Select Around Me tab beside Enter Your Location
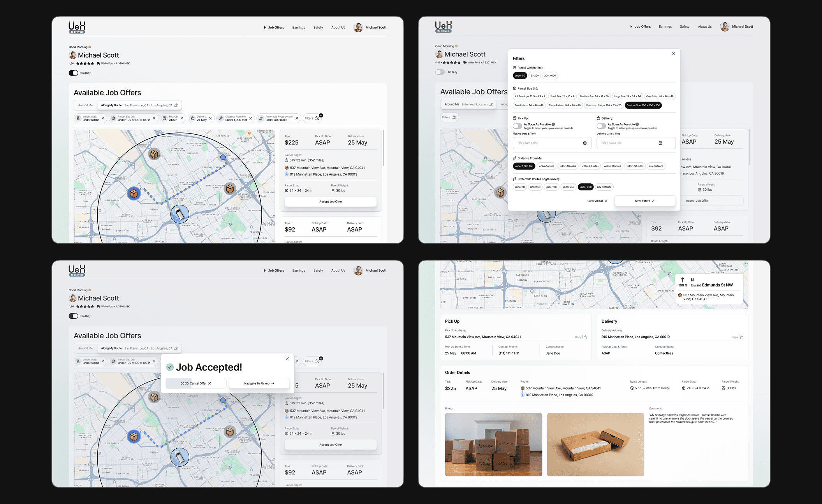The image size is (822, 504). point(452,104)
